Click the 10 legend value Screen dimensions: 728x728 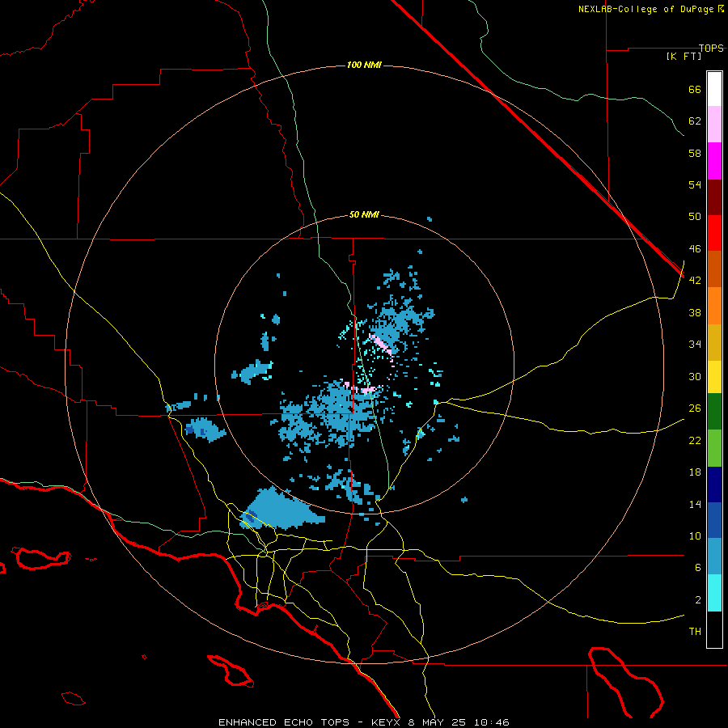695,536
